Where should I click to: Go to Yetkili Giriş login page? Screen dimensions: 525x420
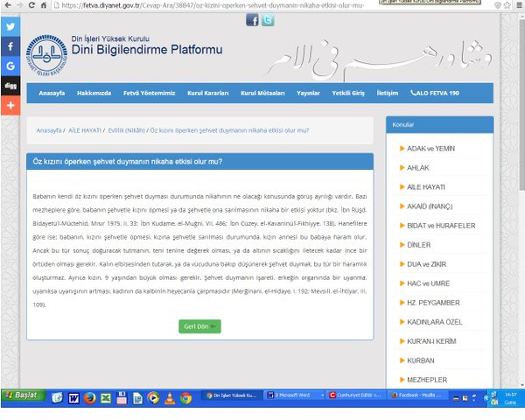pos(348,93)
